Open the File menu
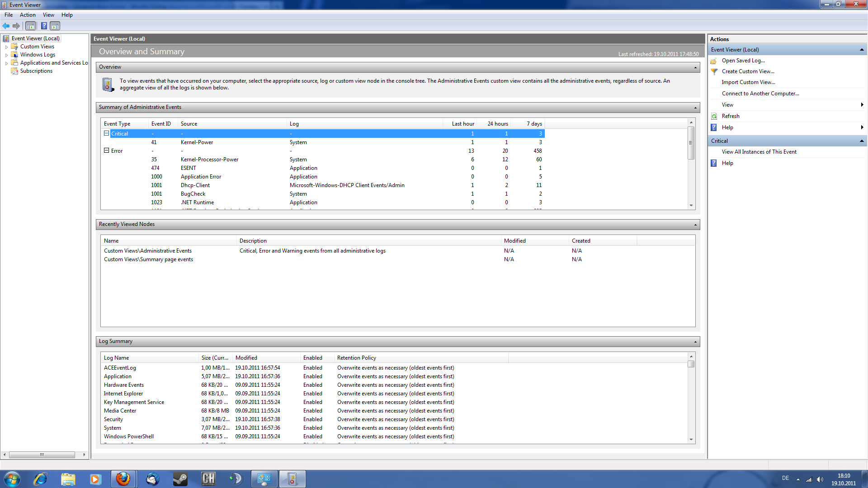Screen dimensions: 868x488 [9, 15]
